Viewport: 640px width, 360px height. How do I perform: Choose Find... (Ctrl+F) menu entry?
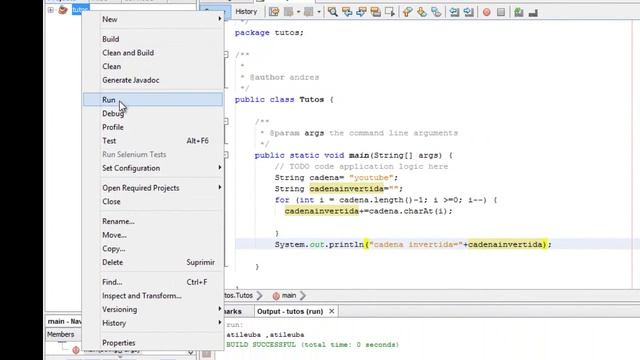(153, 282)
